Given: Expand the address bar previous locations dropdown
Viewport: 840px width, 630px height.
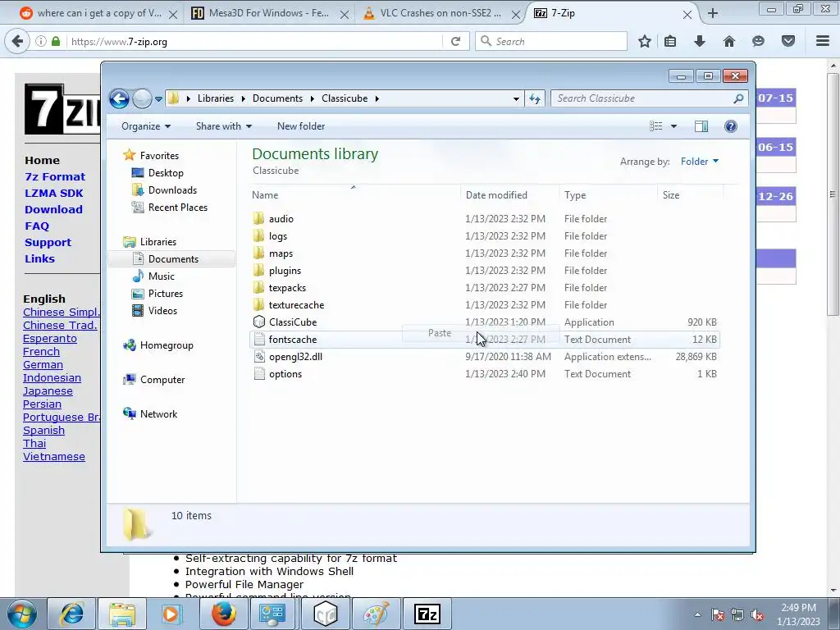Looking at the screenshot, I should [x=516, y=99].
